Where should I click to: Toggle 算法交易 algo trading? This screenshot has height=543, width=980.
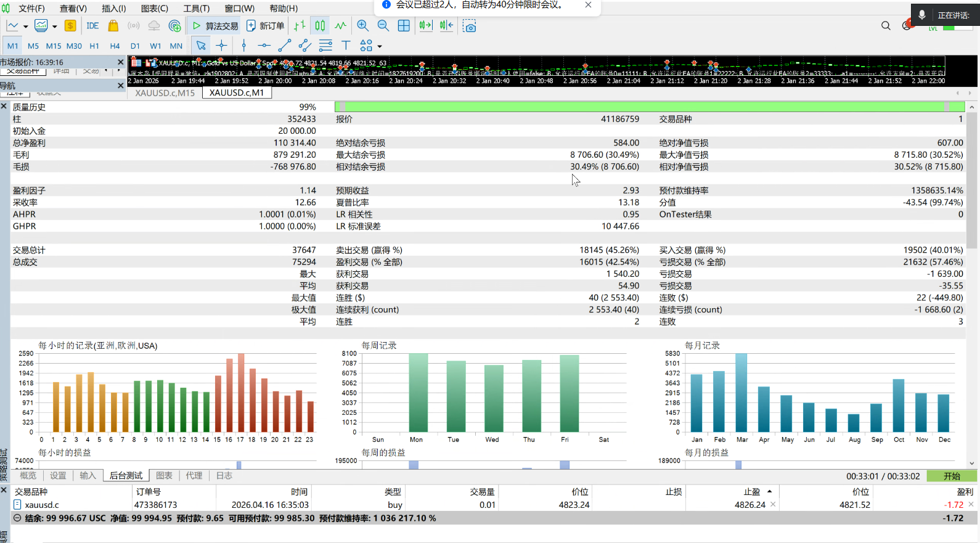[214, 26]
